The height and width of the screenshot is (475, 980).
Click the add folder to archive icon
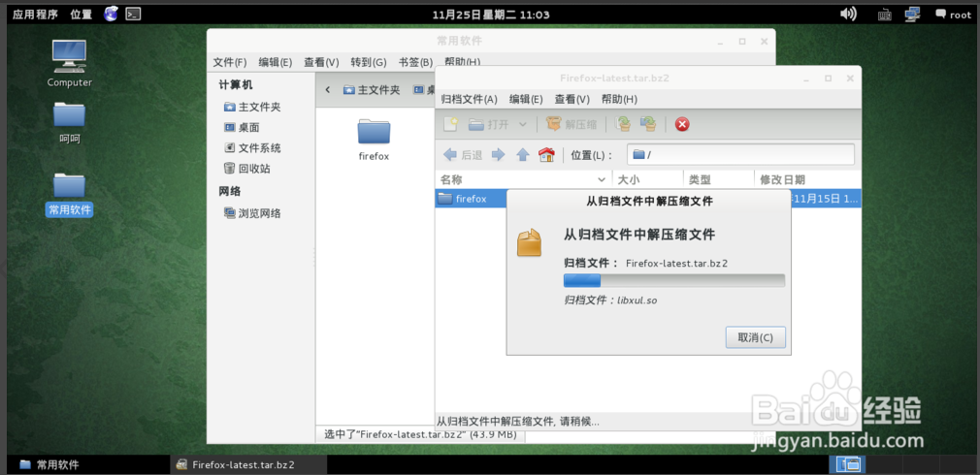click(x=649, y=124)
